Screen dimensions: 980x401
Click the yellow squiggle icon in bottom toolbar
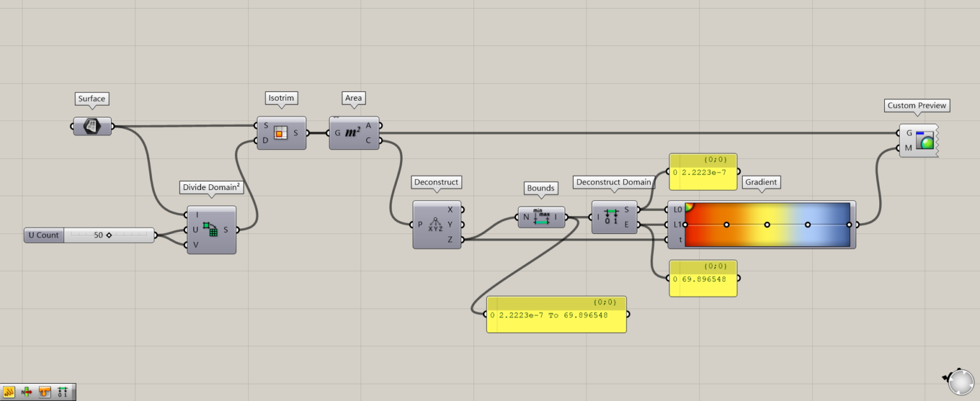10,392
